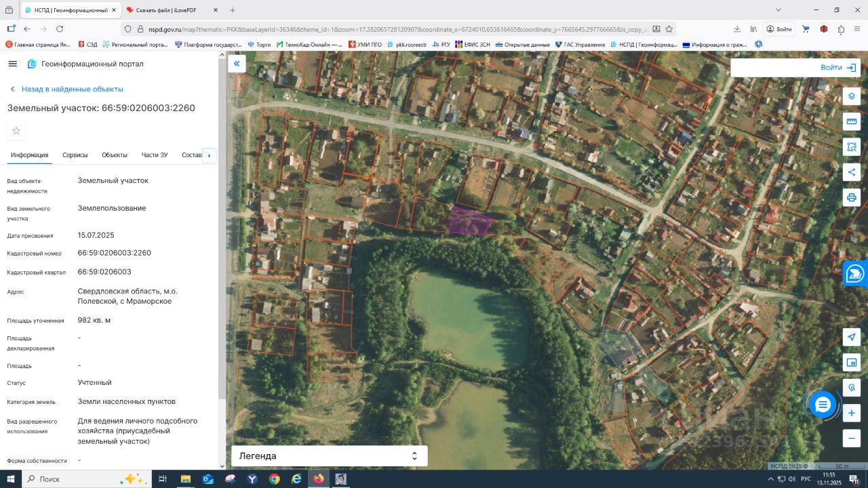Switch to the Части ЗУ tab

(x=155, y=155)
